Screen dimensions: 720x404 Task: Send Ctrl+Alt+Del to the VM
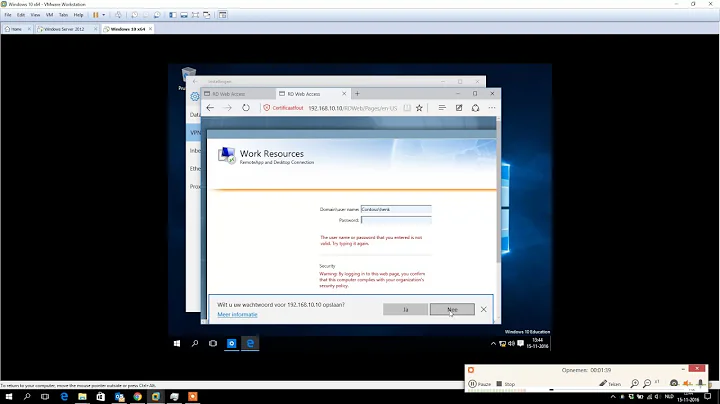tap(118, 15)
